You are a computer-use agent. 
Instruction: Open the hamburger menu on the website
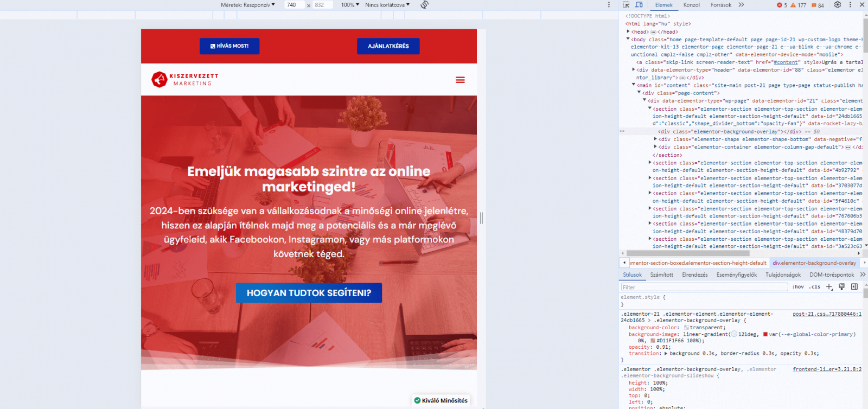pos(460,80)
